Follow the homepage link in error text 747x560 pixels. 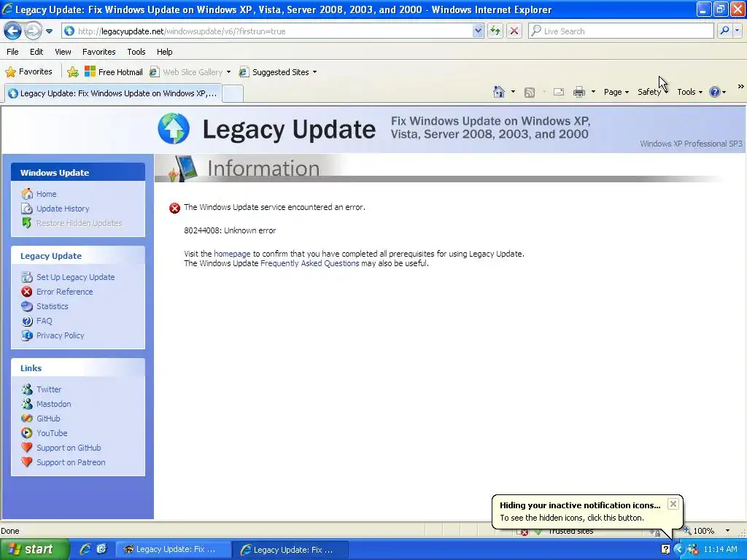click(232, 254)
